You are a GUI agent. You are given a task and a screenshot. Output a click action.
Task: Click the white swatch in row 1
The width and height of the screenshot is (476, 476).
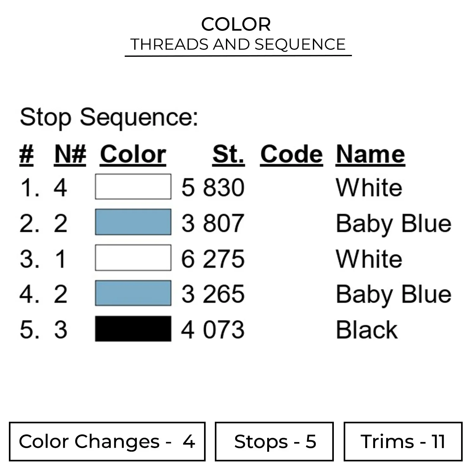[x=133, y=187]
